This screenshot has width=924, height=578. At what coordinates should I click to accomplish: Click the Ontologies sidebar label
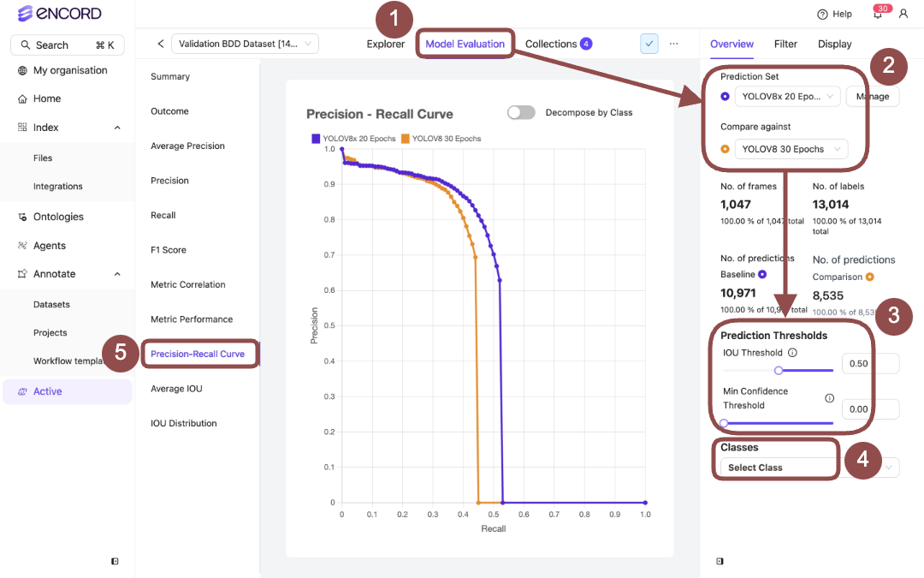[58, 217]
